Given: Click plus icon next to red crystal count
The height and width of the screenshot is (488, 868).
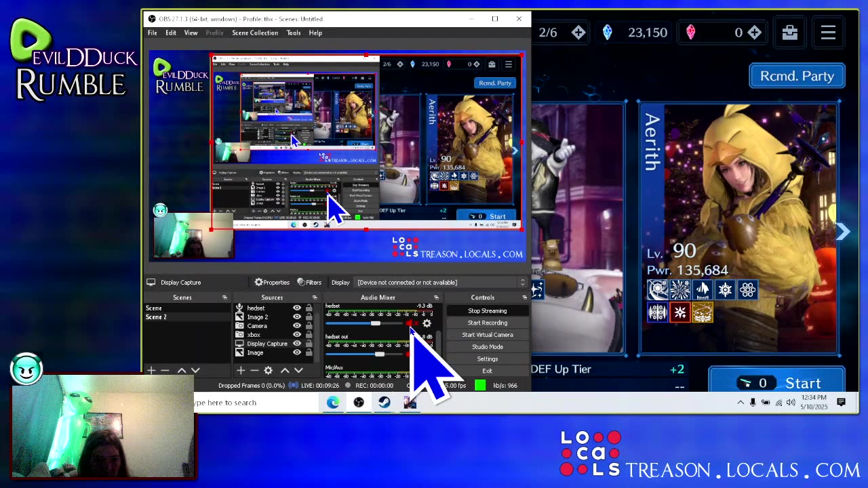Looking at the screenshot, I should coord(754,32).
